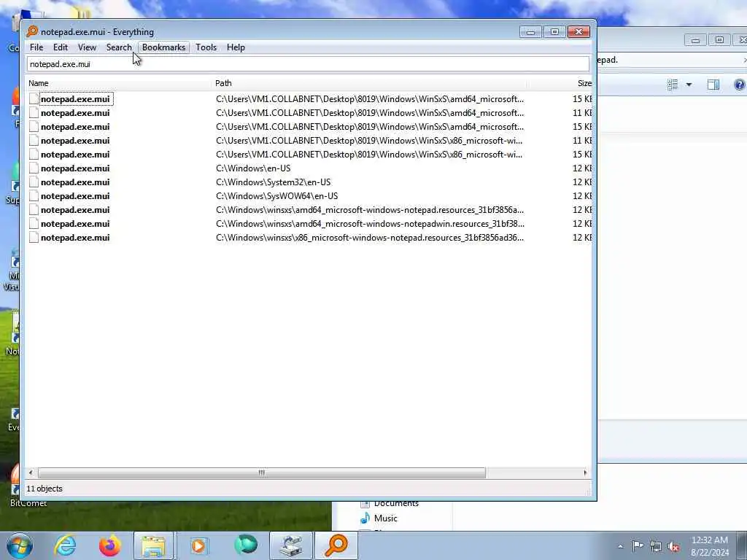Open the Bookmarks menu
Screen dimensions: 747x560
click(163, 47)
